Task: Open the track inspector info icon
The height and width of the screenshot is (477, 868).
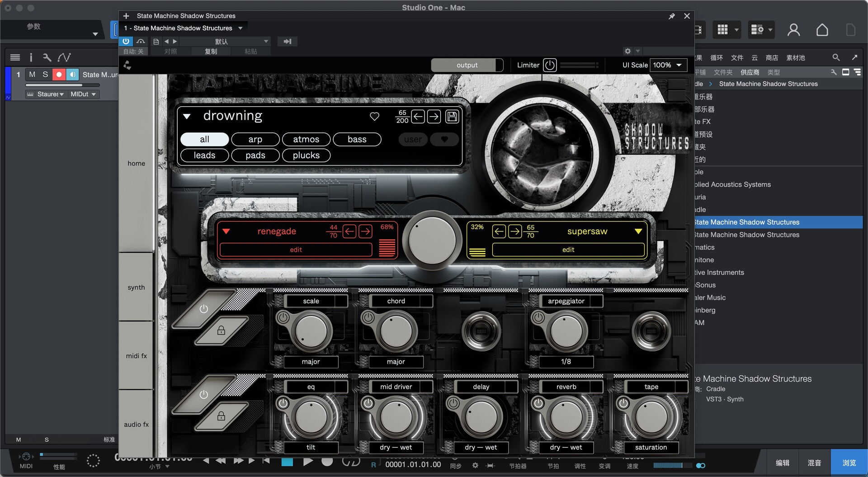Action: click(x=31, y=57)
